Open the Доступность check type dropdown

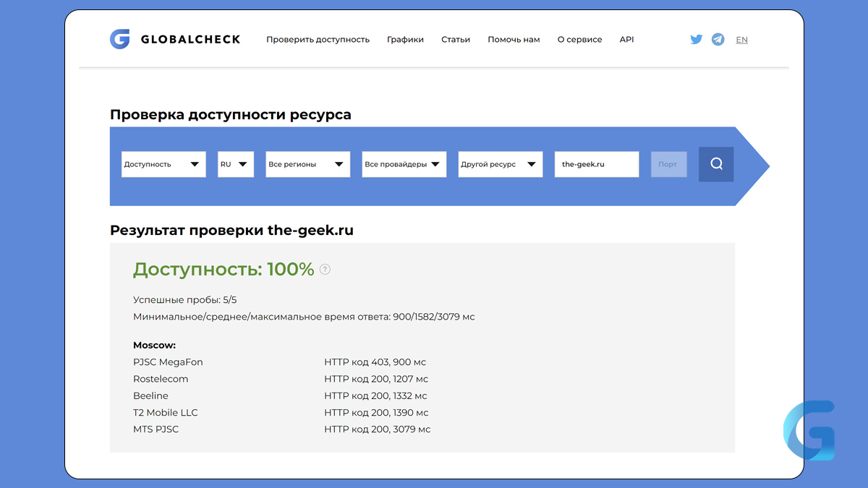pyautogui.click(x=163, y=164)
